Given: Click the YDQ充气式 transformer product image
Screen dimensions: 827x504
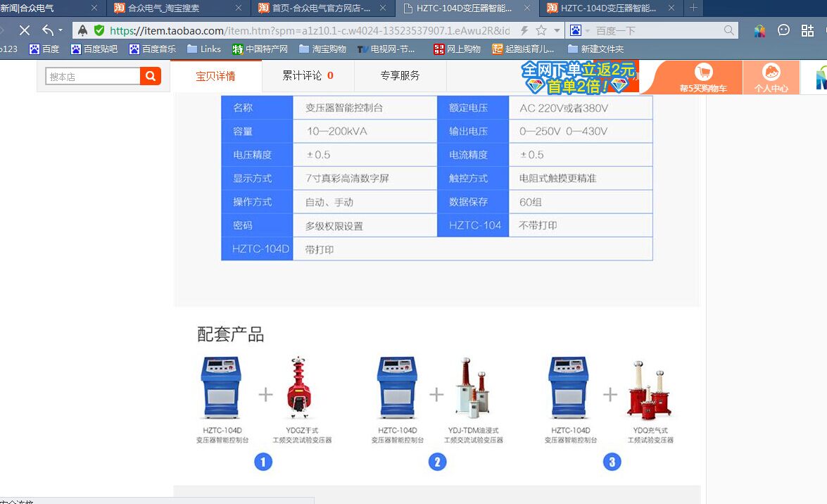Looking at the screenshot, I should (650, 389).
